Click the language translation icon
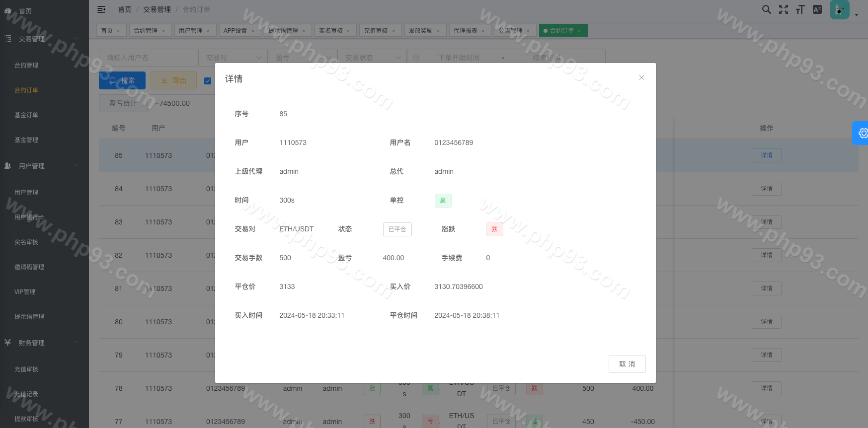Screen dimensions: 868x428 tap(817, 9)
